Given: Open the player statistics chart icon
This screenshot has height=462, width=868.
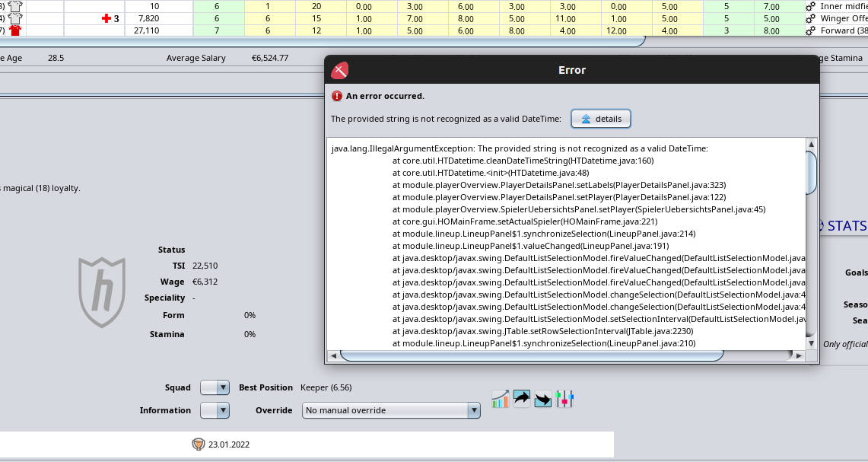Looking at the screenshot, I should (500, 399).
